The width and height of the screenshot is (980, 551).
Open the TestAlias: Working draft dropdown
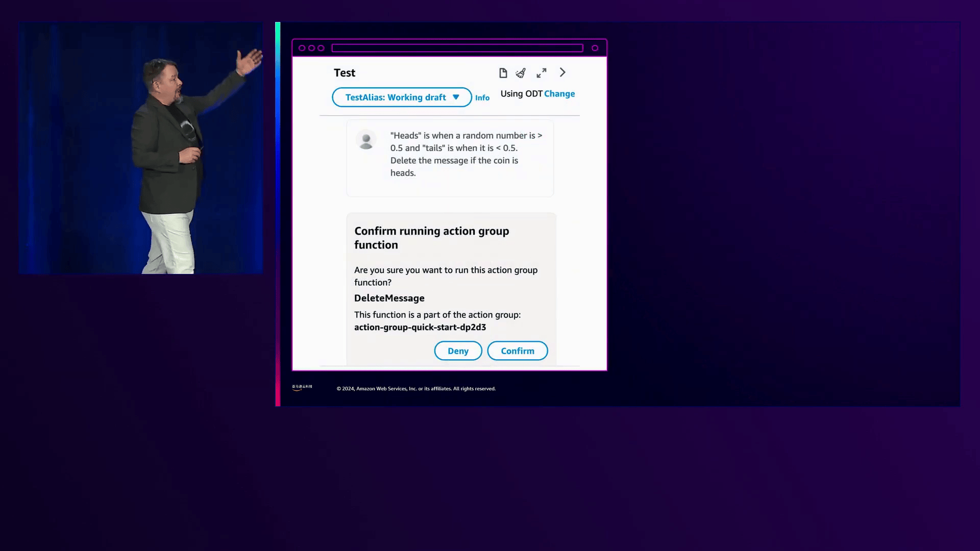402,97
